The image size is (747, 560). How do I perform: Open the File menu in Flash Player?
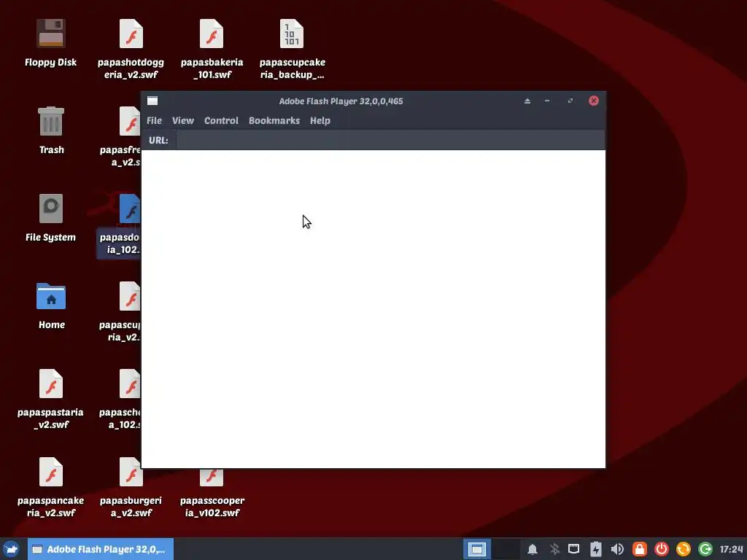click(x=154, y=120)
